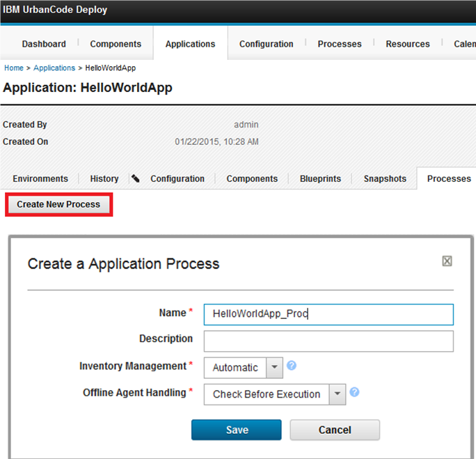Cancel the process creation dialog
Viewport: 476px width, 459px height.
(x=335, y=430)
